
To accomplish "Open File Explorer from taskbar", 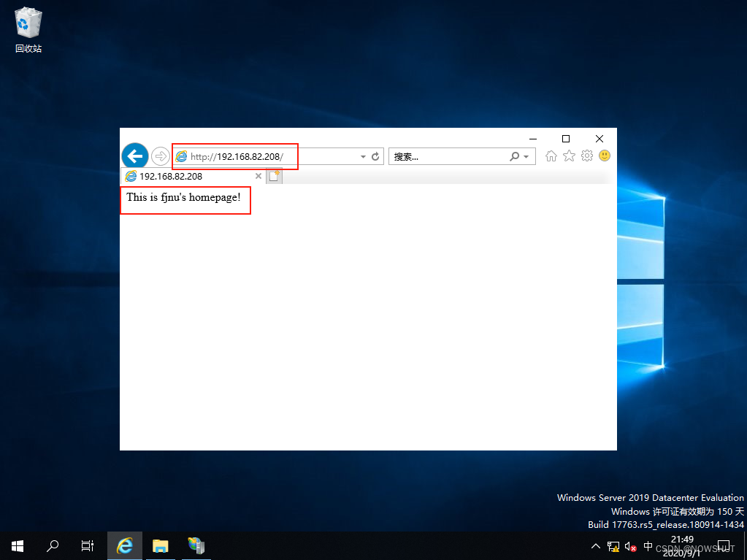I will point(161,545).
